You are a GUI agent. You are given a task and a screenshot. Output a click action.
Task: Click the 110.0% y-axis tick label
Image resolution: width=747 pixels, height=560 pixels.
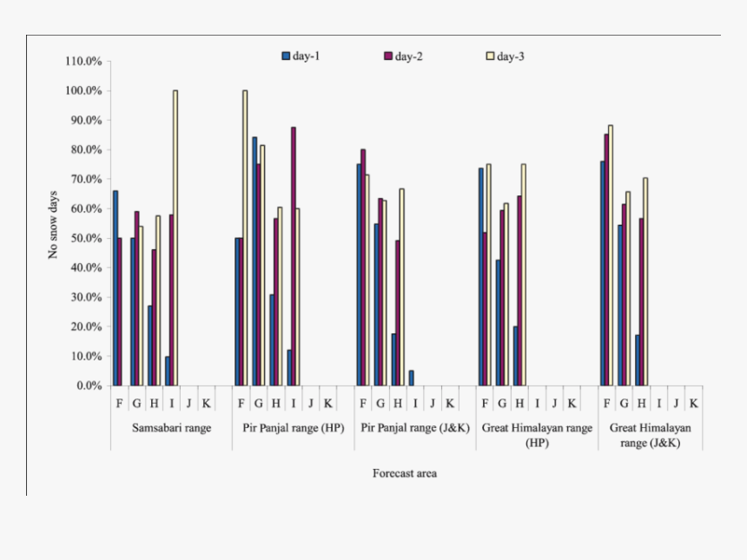83,62
